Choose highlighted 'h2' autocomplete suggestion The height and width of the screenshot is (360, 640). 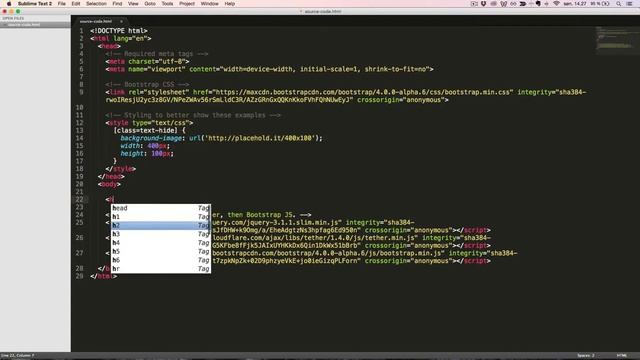[161, 225]
